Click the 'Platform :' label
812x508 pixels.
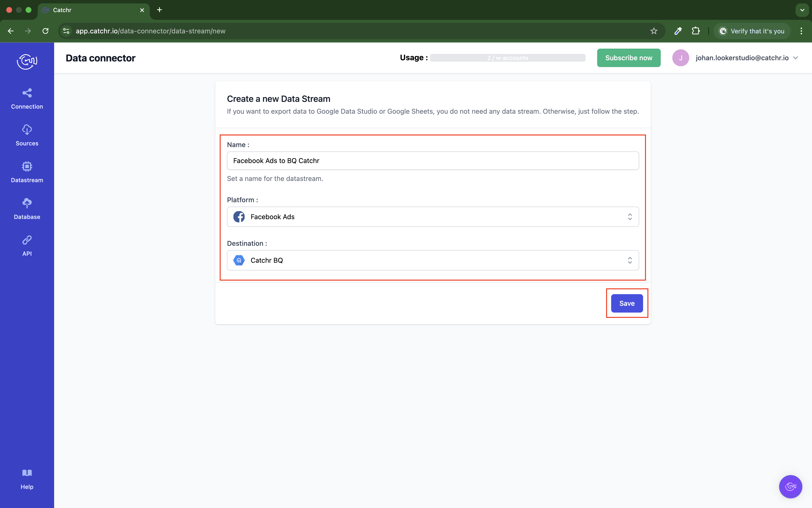(242, 200)
